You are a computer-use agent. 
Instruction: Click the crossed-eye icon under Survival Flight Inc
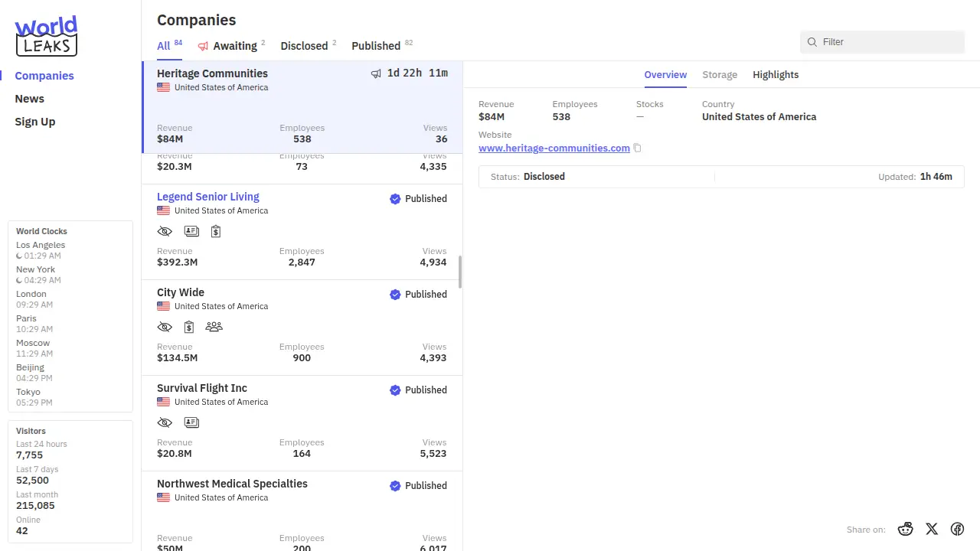pyautogui.click(x=165, y=422)
